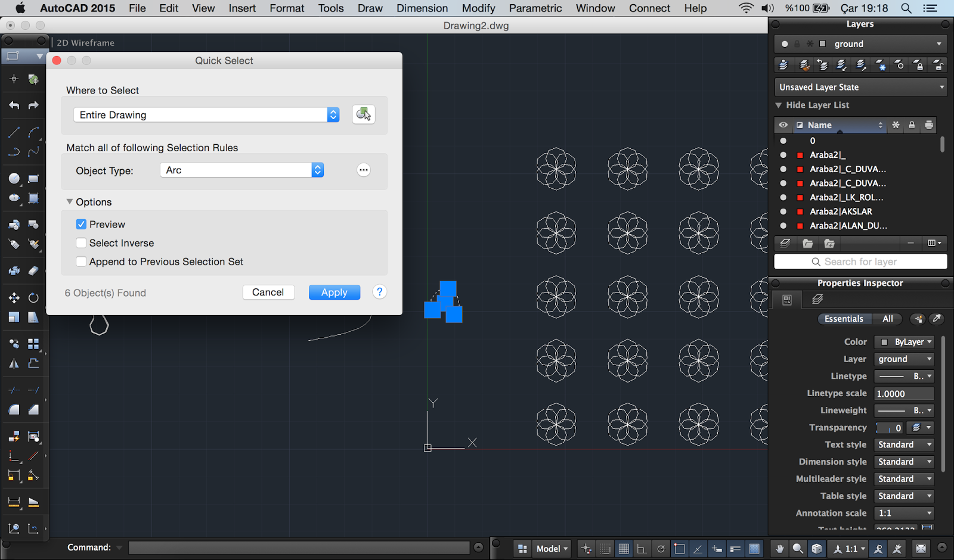Select the Hatch tool
The height and width of the screenshot is (560, 954).
coord(33,198)
